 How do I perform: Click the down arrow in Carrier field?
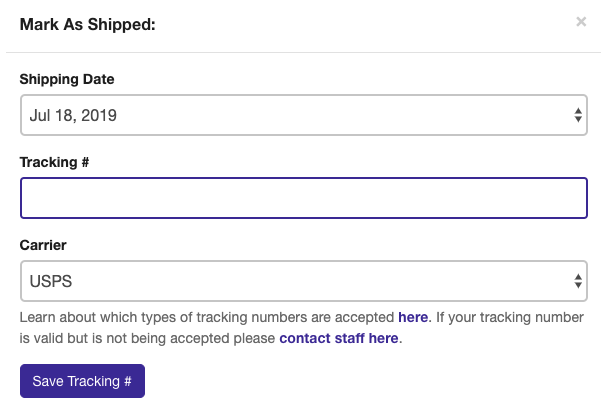578,286
